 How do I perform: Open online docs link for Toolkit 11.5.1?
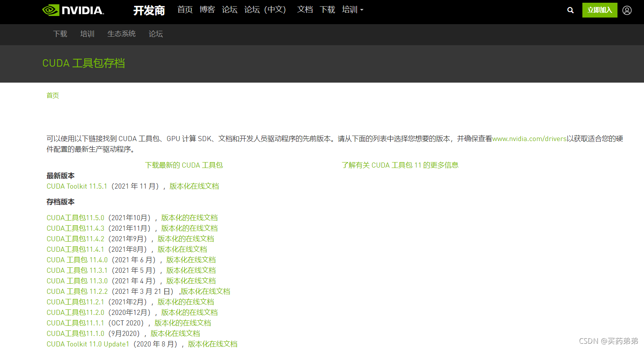click(194, 186)
